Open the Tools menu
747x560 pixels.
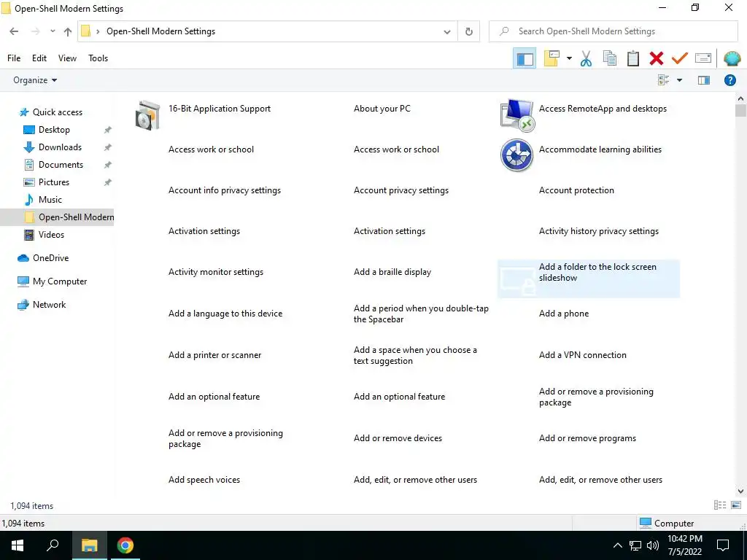pyautogui.click(x=98, y=58)
